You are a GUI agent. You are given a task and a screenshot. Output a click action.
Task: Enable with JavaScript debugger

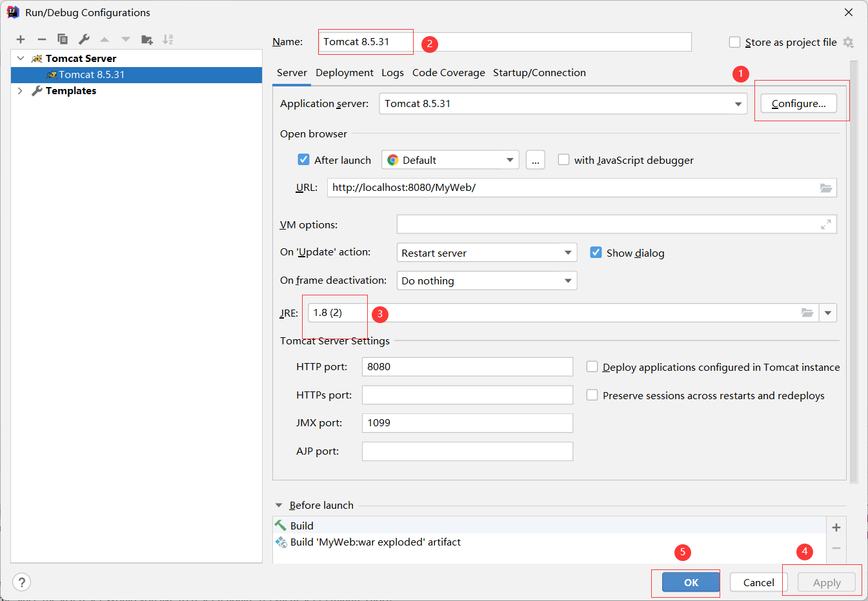coord(563,159)
